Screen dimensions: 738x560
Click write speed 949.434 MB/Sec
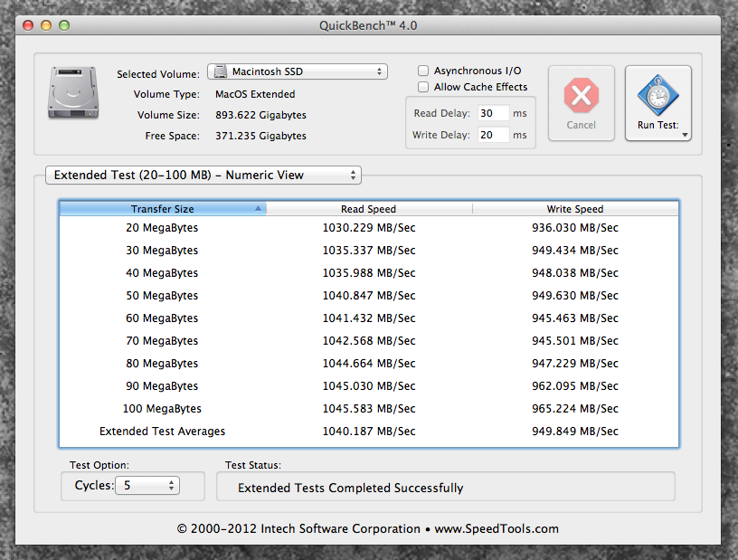coord(575,251)
